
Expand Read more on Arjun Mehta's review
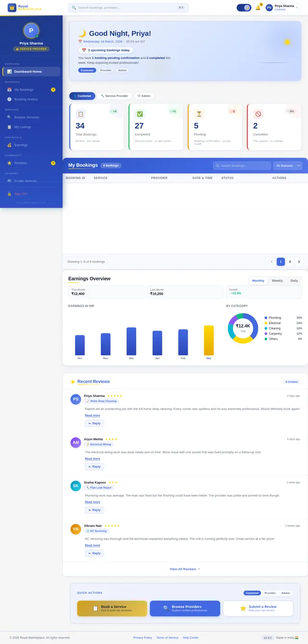tap(92, 459)
